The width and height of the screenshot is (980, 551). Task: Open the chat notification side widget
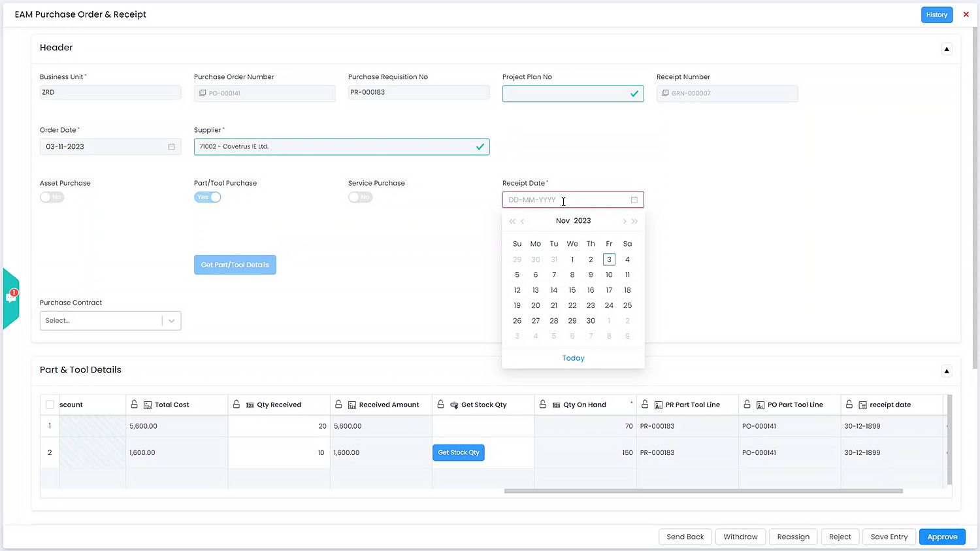[11, 298]
